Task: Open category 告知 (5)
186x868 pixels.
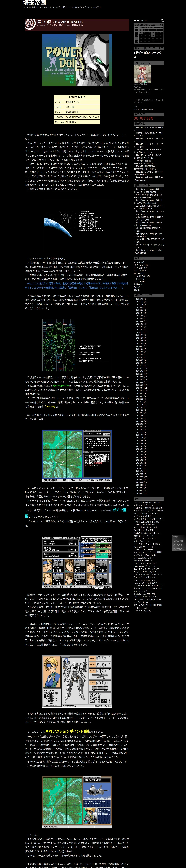Action: [137, 290]
